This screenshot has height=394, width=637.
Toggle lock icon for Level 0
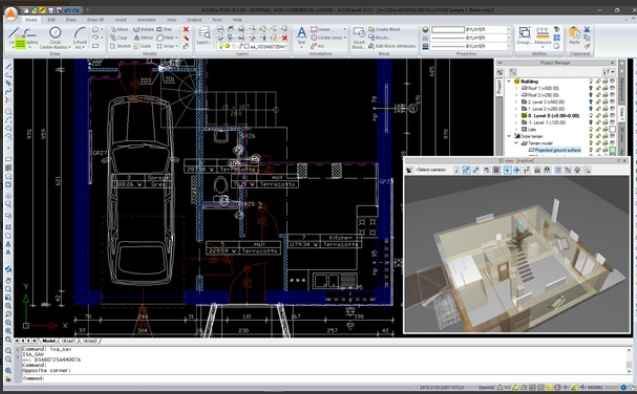click(598, 116)
